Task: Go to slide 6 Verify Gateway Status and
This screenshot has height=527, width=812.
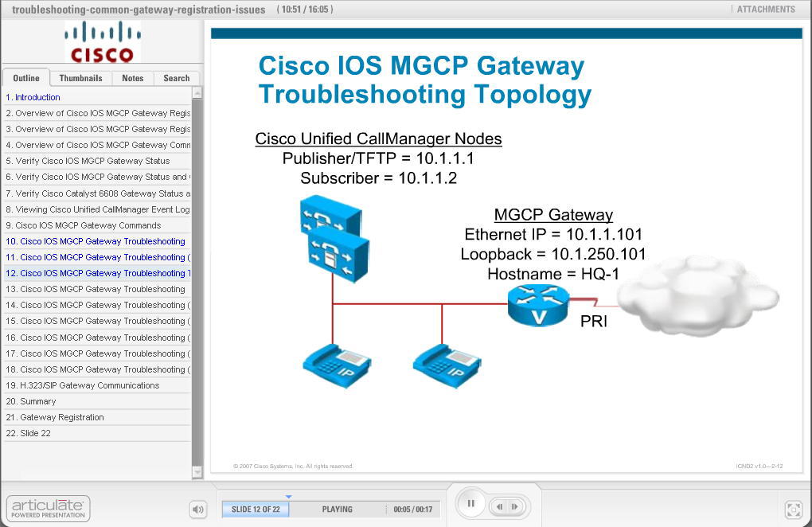Action: pos(97,177)
